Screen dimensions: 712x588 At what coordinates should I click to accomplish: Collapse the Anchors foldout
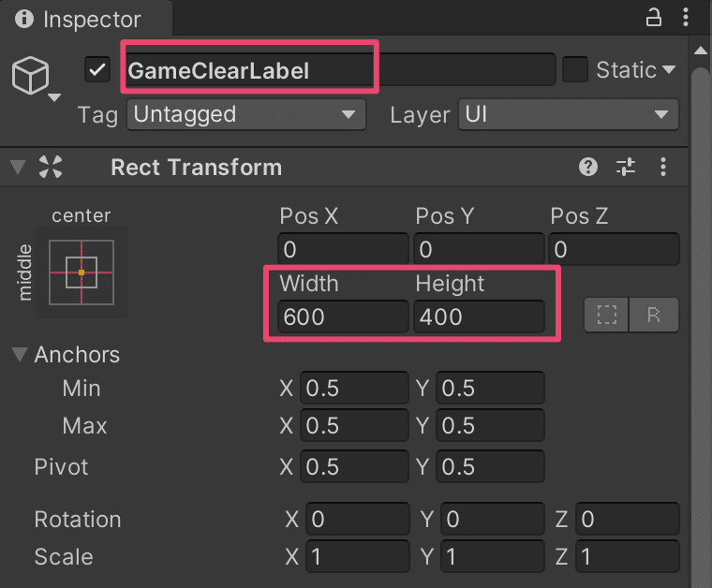coord(20,355)
